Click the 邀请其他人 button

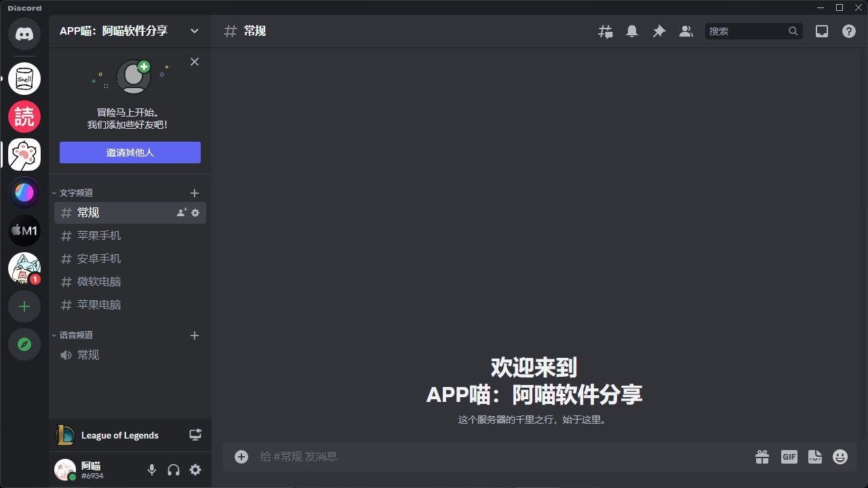pos(130,152)
